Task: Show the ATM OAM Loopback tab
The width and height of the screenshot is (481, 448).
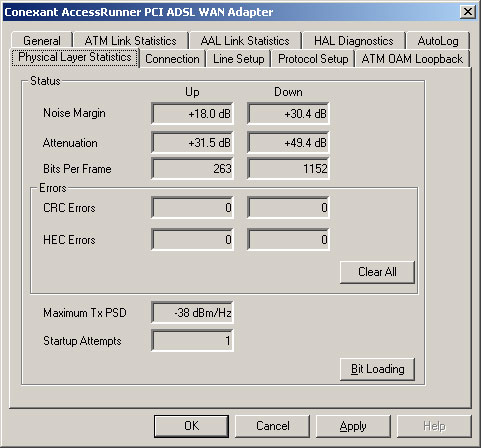Action: [412, 59]
